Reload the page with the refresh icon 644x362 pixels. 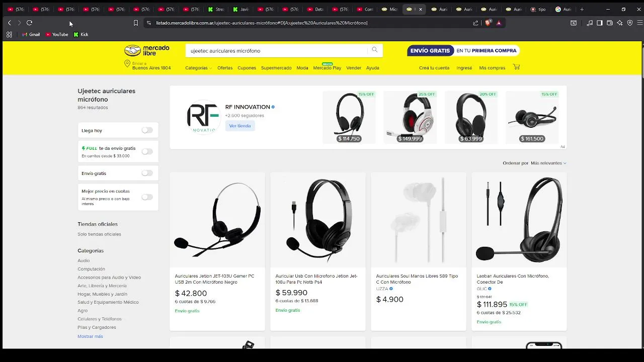[x=29, y=23]
